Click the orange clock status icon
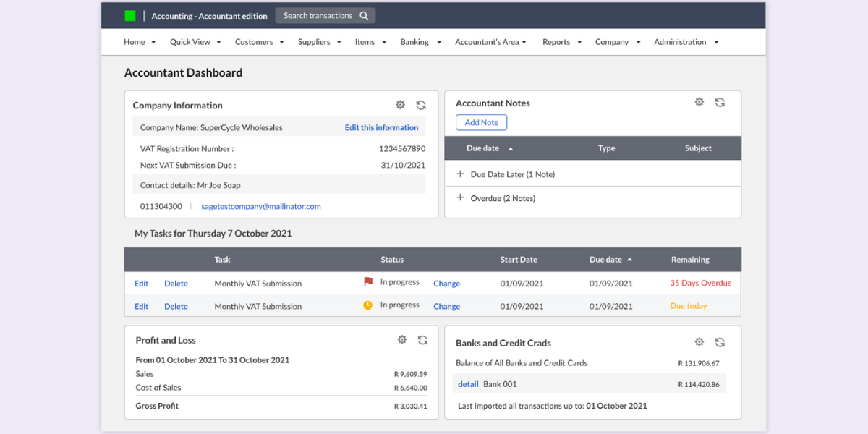 click(x=367, y=305)
